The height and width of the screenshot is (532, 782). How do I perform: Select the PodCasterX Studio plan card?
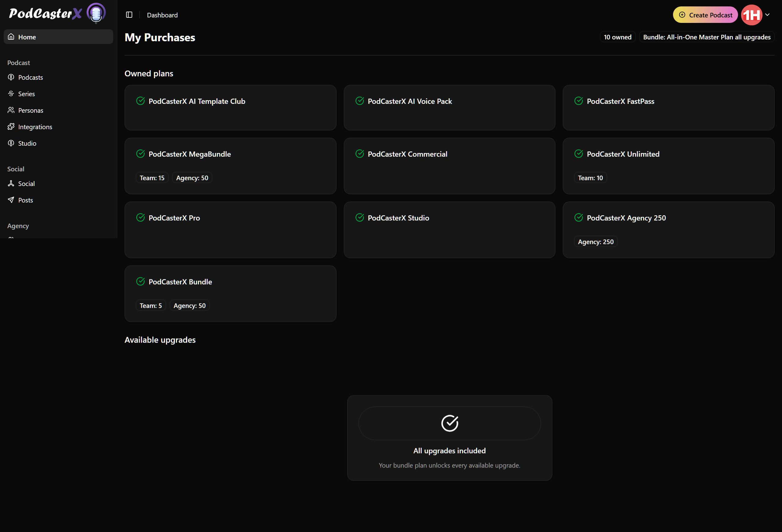coord(449,230)
